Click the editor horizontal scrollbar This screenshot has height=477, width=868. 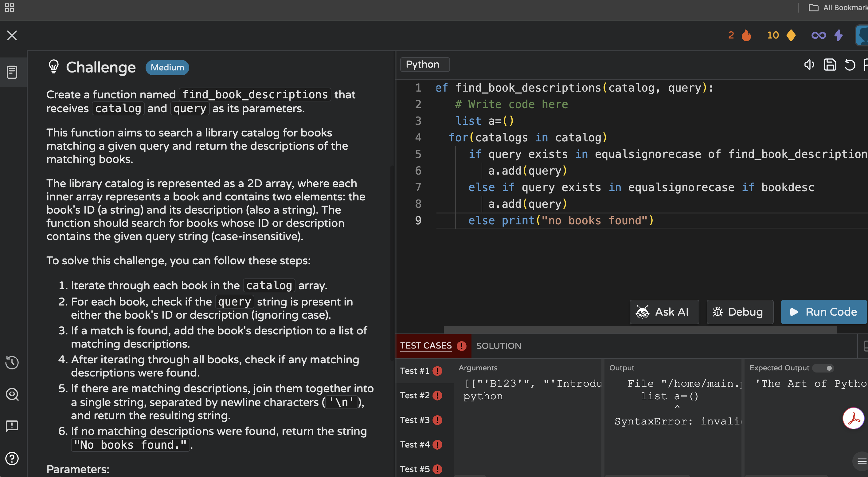click(640, 329)
